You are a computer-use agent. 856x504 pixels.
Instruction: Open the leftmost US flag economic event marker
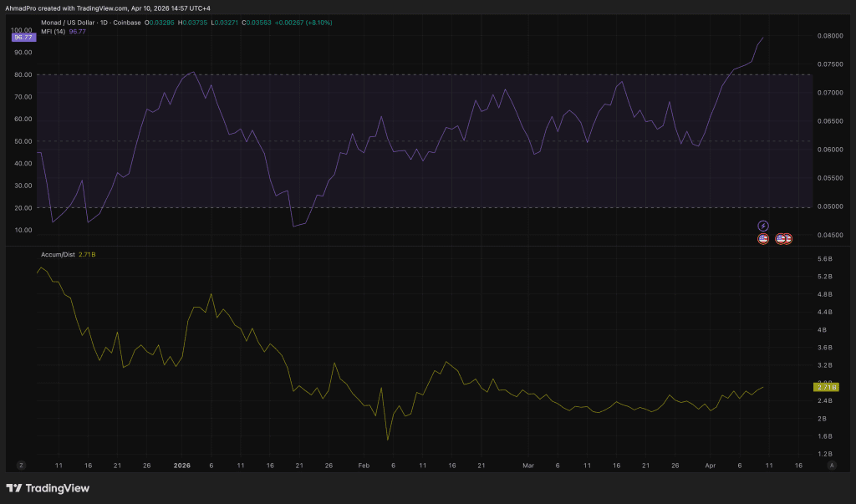click(763, 239)
